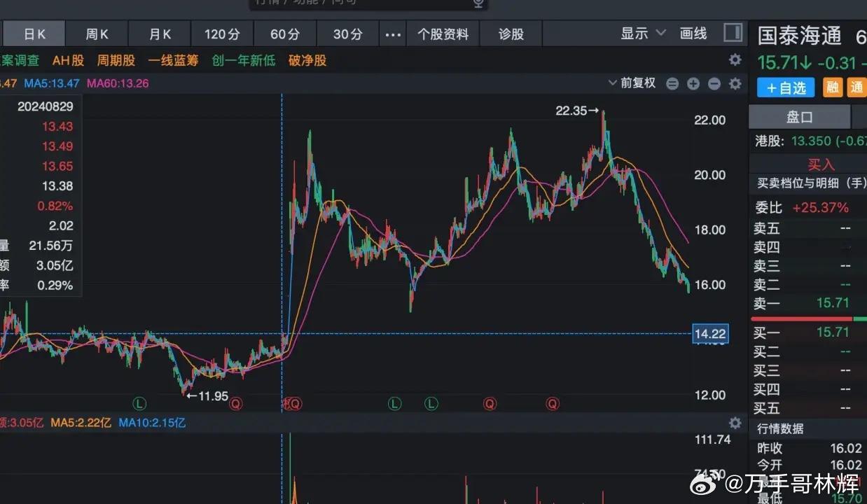
Task: Open the AH股 tag
Action: click(68, 61)
